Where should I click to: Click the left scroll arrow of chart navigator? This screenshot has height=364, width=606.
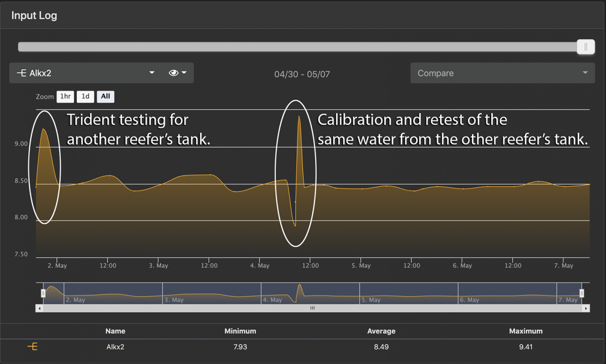(39, 308)
